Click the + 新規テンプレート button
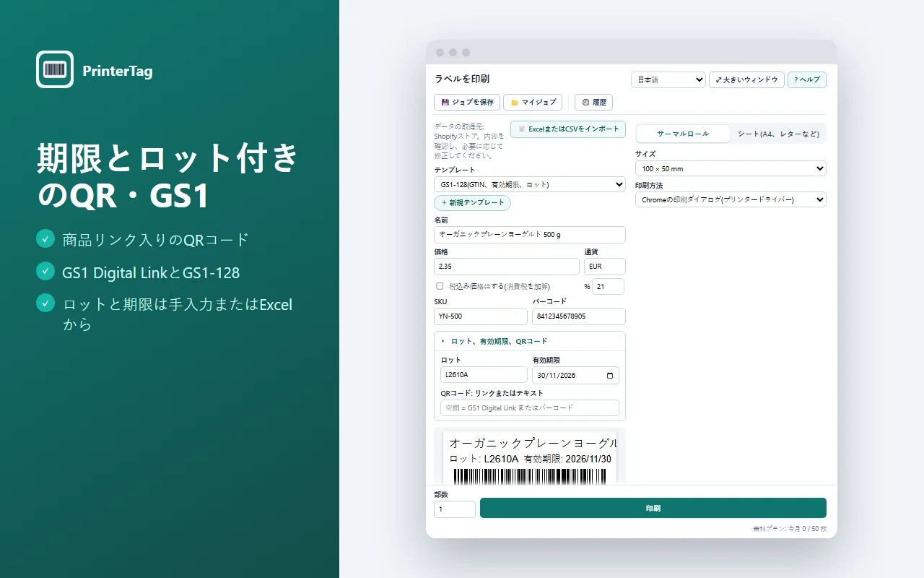The image size is (924, 578). tap(472, 203)
